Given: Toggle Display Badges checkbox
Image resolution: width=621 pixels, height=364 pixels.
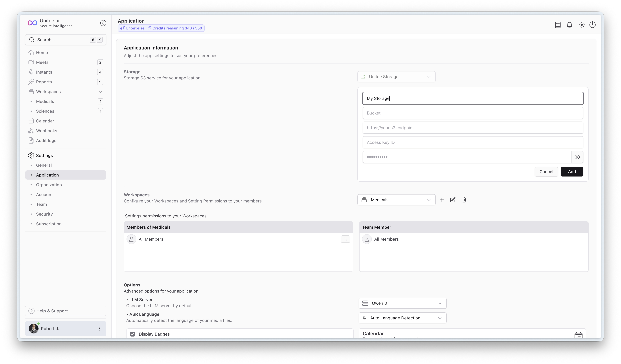Looking at the screenshot, I should (133, 334).
